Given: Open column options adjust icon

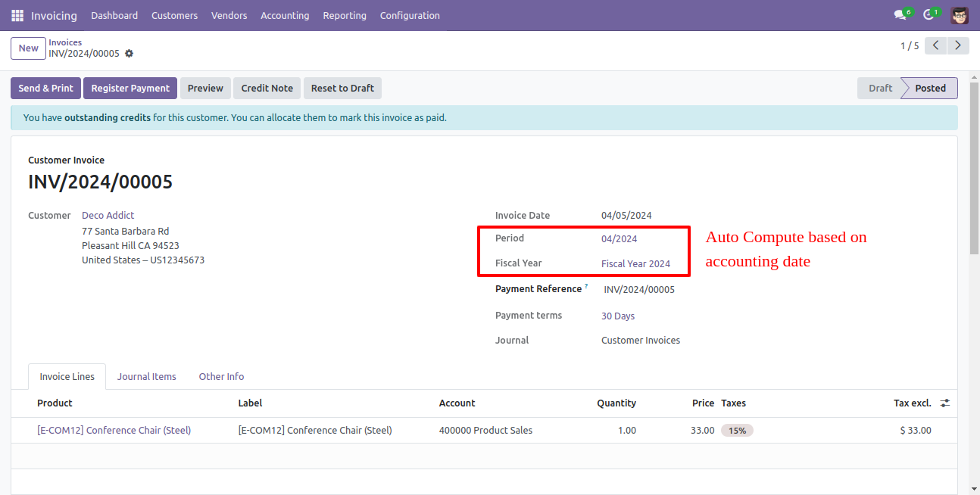Looking at the screenshot, I should pos(945,403).
